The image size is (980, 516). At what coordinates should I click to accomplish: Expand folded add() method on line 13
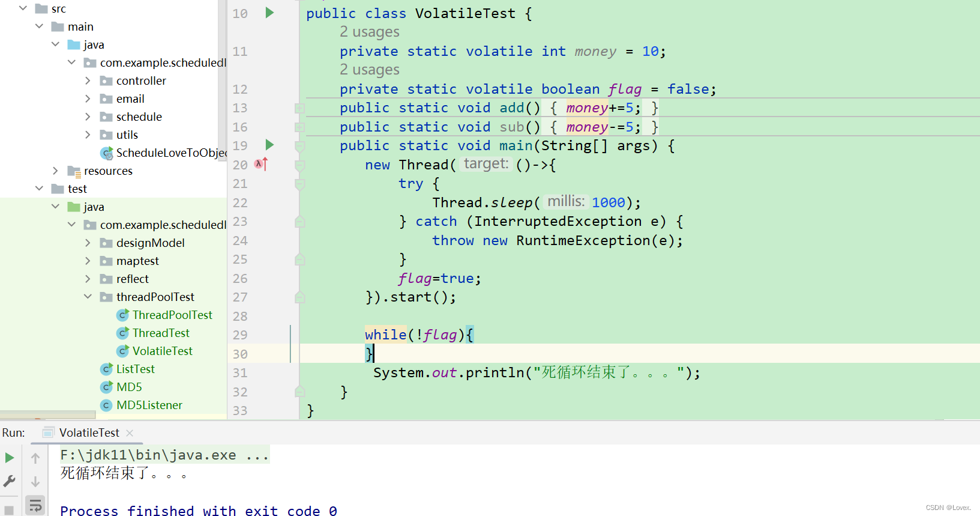pos(299,108)
